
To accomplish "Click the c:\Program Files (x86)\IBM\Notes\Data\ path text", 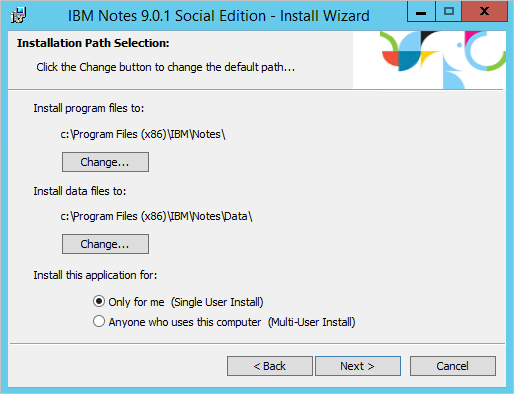I will pos(156,216).
